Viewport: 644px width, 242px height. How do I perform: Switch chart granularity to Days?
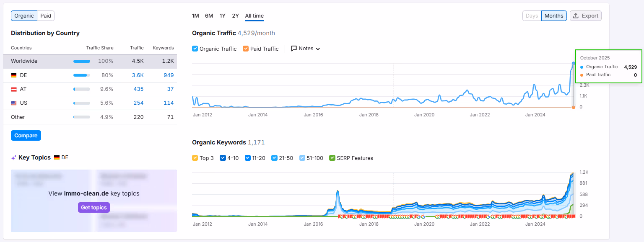pyautogui.click(x=532, y=15)
